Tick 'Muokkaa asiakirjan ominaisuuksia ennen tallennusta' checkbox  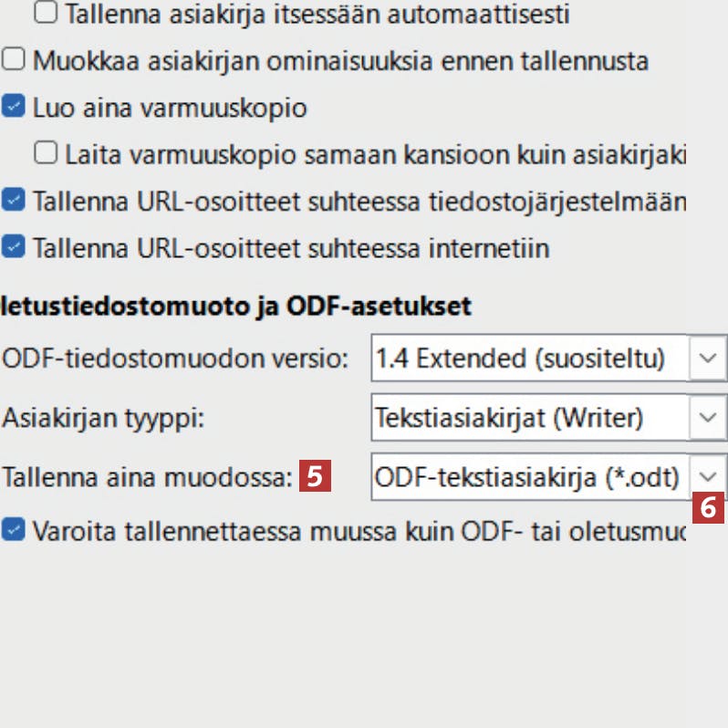coord(14,61)
